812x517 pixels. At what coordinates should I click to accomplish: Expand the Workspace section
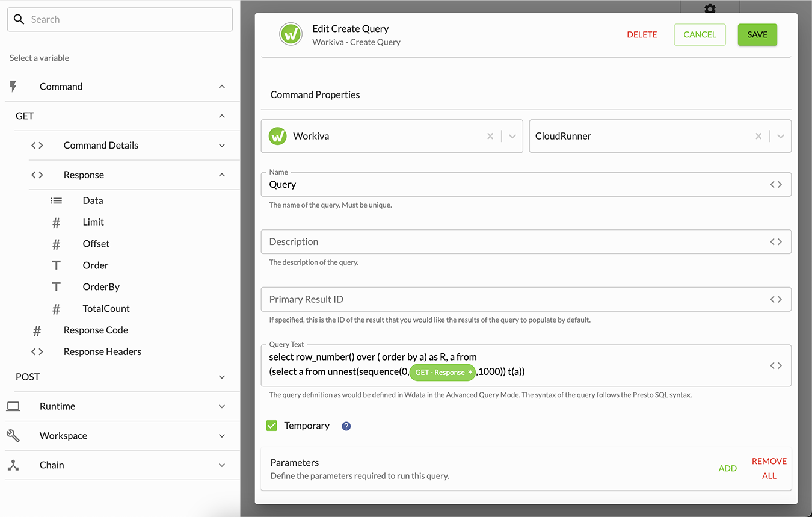(x=222, y=436)
